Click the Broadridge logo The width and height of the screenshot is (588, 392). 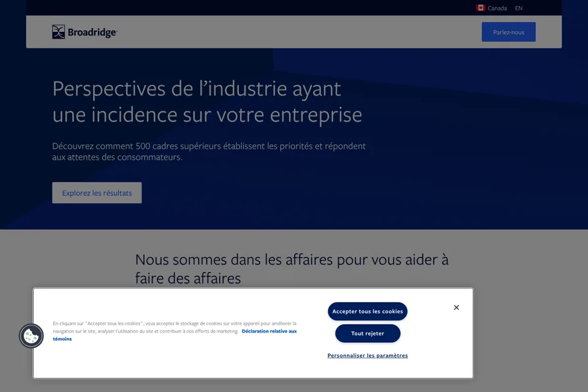coord(85,32)
